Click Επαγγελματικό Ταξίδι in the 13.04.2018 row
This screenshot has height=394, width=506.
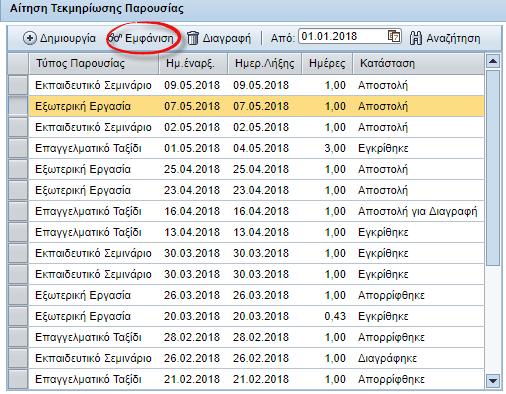click(88, 232)
